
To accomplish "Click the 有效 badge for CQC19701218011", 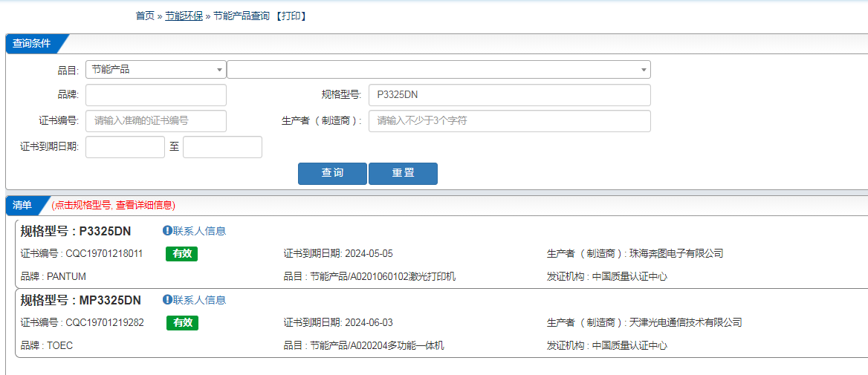I will (x=181, y=254).
